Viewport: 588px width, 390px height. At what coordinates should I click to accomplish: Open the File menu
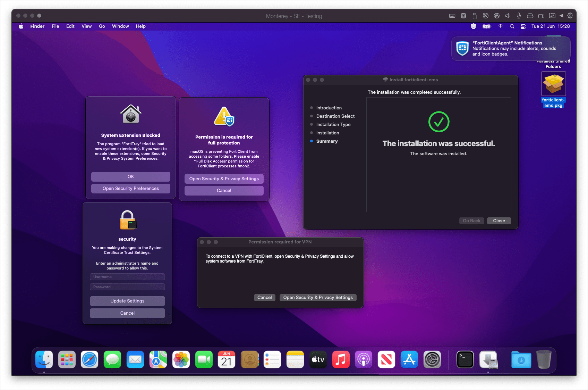tap(56, 26)
